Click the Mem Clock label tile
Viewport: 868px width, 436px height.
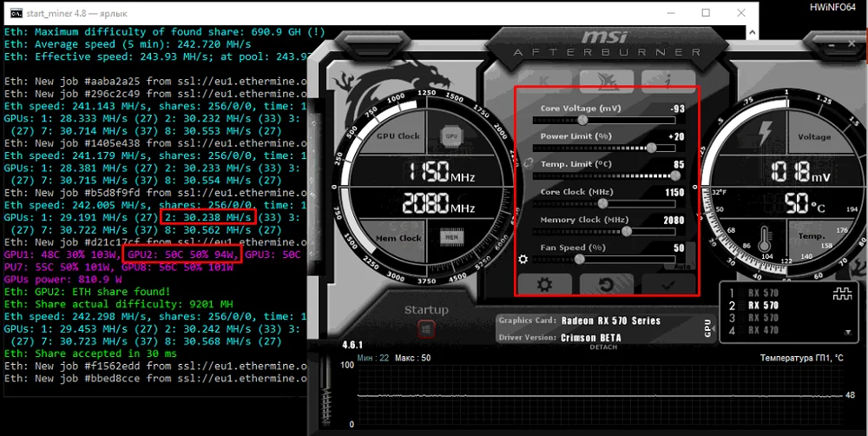(398, 238)
